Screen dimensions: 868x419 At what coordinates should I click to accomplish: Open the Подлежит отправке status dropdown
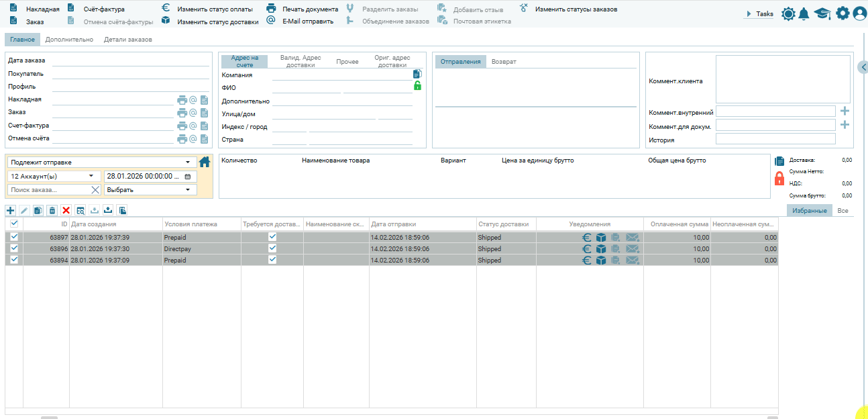101,162
